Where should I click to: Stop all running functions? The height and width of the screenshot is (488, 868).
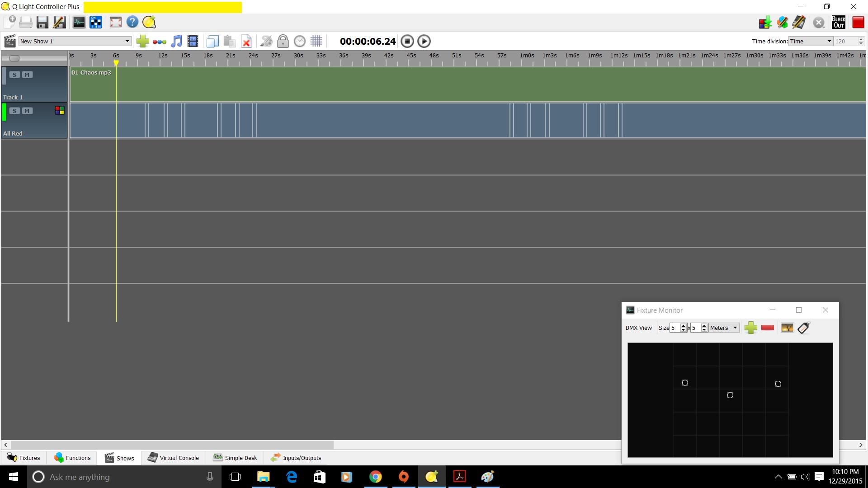click(x=819, y=22)
